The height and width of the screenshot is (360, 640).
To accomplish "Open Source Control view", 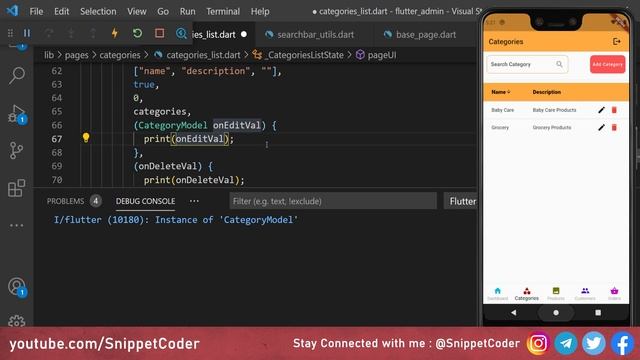I will pos(17,151).
